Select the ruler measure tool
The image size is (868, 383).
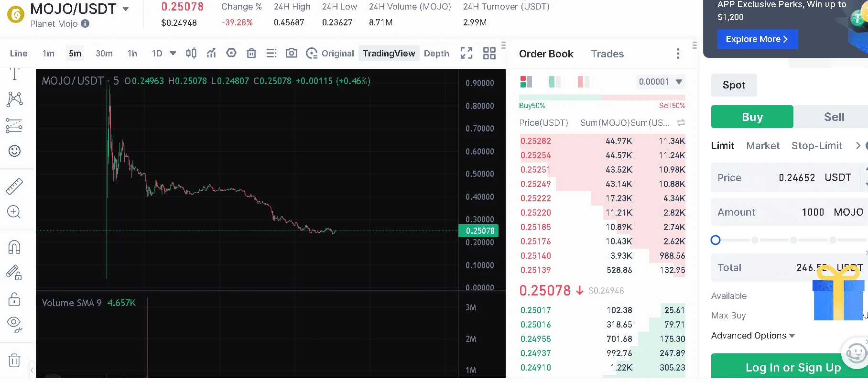click(x=14, y=186)
